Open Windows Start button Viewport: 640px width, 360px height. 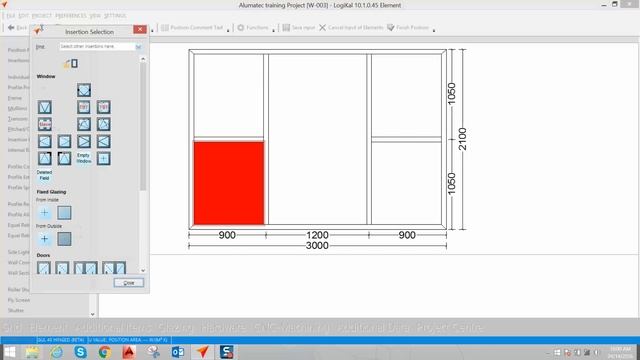(9, 352)
